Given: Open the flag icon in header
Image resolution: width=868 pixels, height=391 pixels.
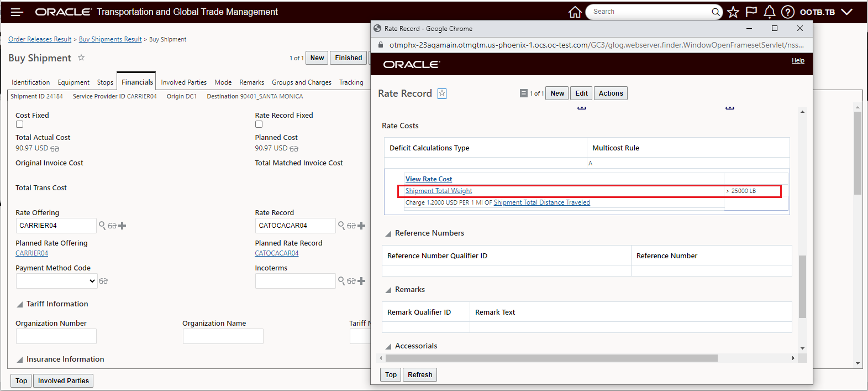Looking at the screenshot, I should [x=751, y=12].
